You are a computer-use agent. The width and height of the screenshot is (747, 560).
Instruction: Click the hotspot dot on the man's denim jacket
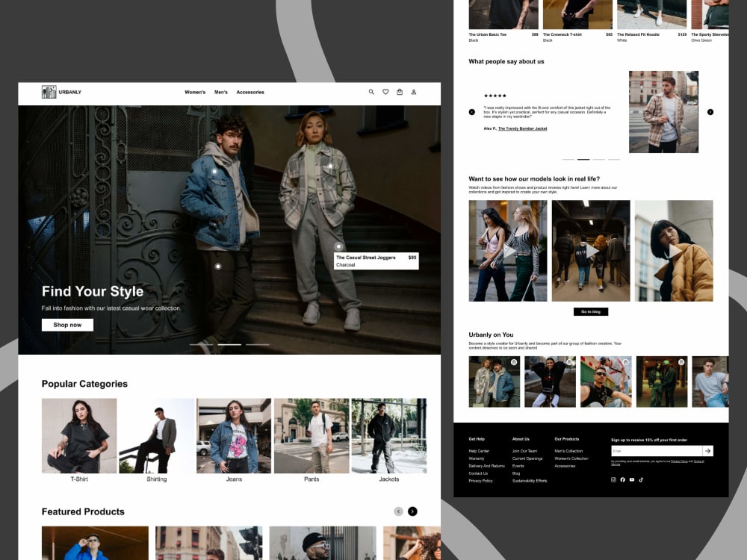pos(214,171)
